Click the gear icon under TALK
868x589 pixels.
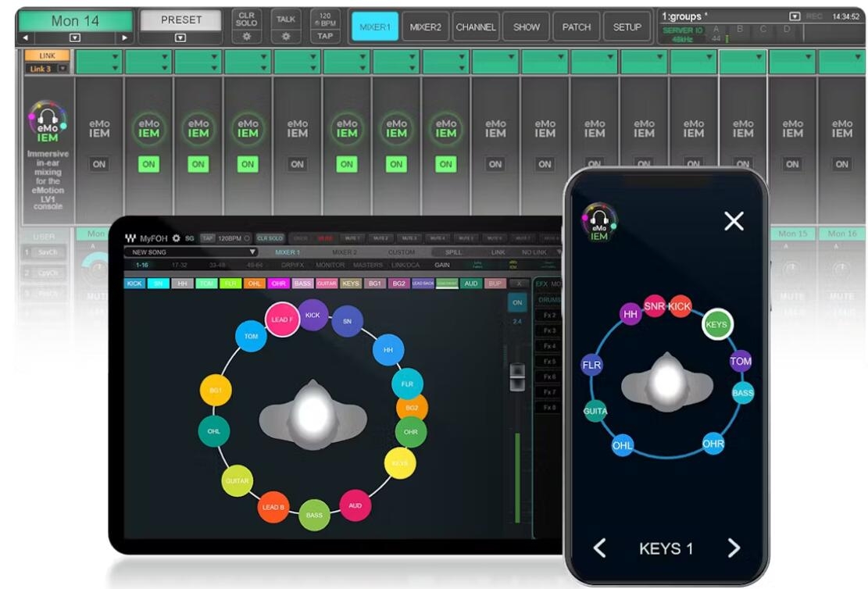tap(286, 37)
